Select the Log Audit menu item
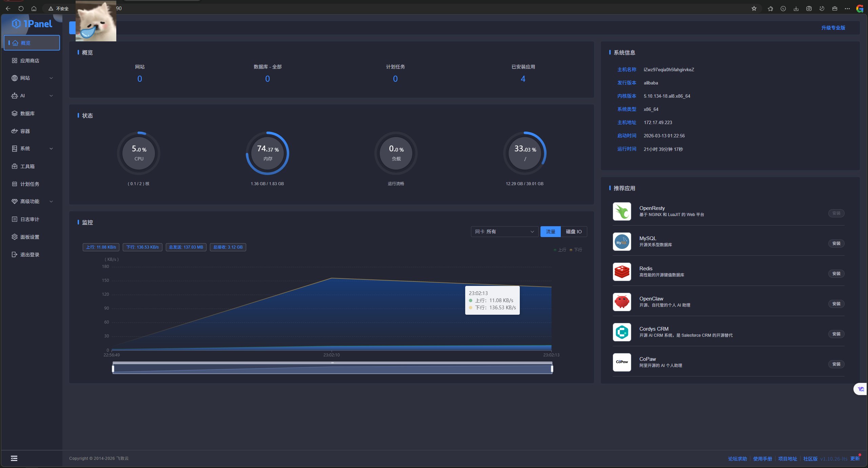The height and width of the screenshot is (468, 868). tap(30, 219)
